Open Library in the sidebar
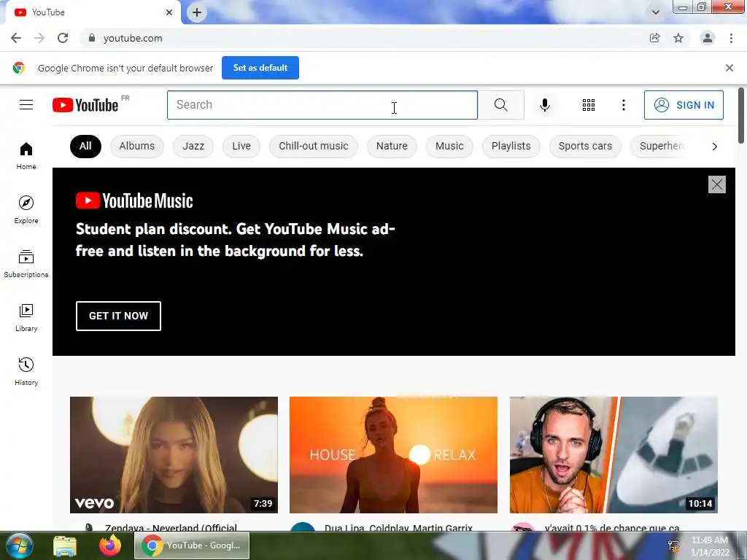The height and width of the screenshot is (560, 747). (26, 318)
